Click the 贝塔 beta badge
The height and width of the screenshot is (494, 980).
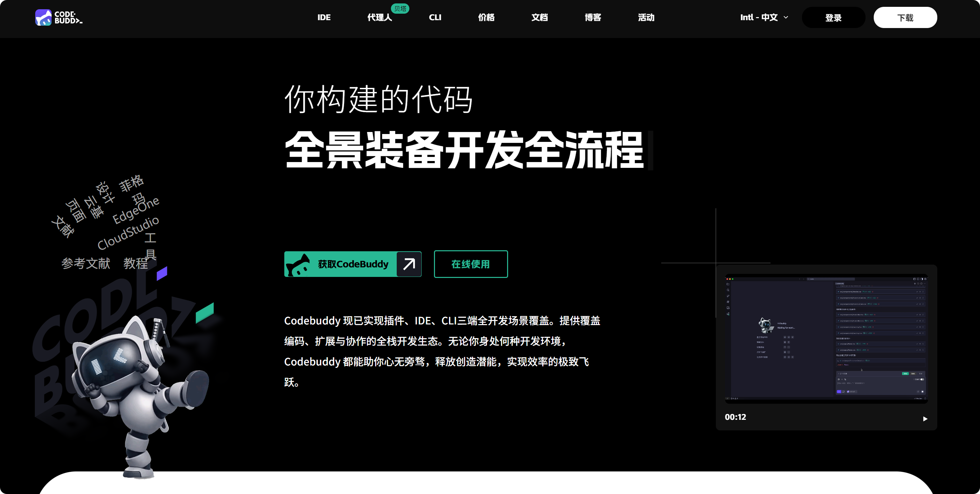(400, 8)
